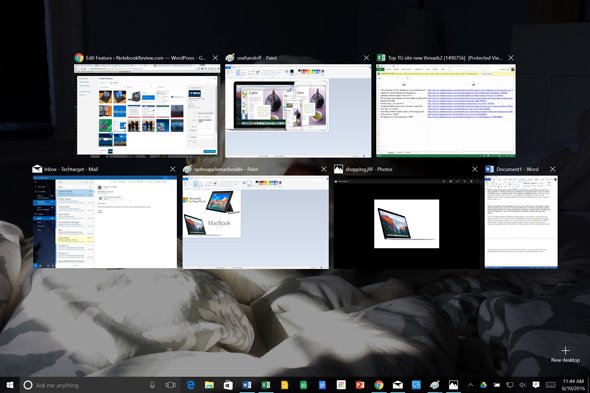Add a New desktop

(x=565, y=354)
